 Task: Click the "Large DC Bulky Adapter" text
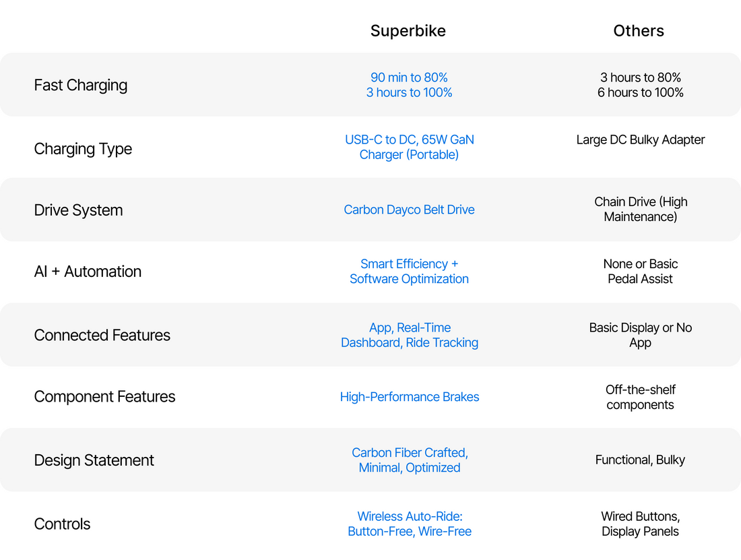click(x=640, y=140)
